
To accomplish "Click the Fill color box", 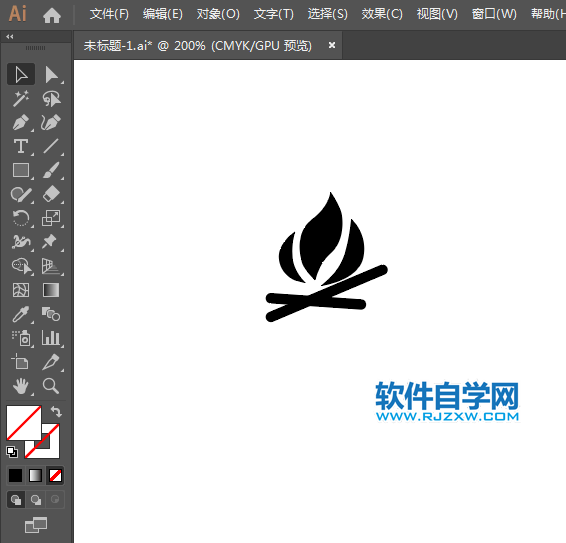I will pos(23,422).
